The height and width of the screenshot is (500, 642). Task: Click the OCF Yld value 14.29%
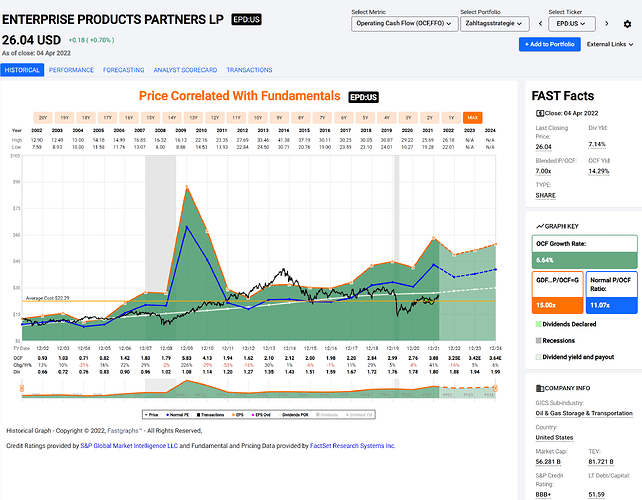(599, 171)
